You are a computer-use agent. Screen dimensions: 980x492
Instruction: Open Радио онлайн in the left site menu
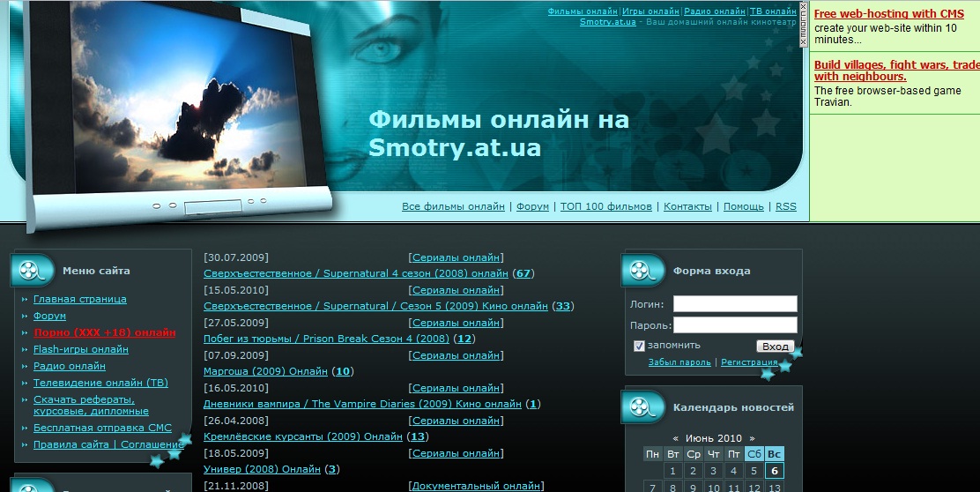[70, 366]
